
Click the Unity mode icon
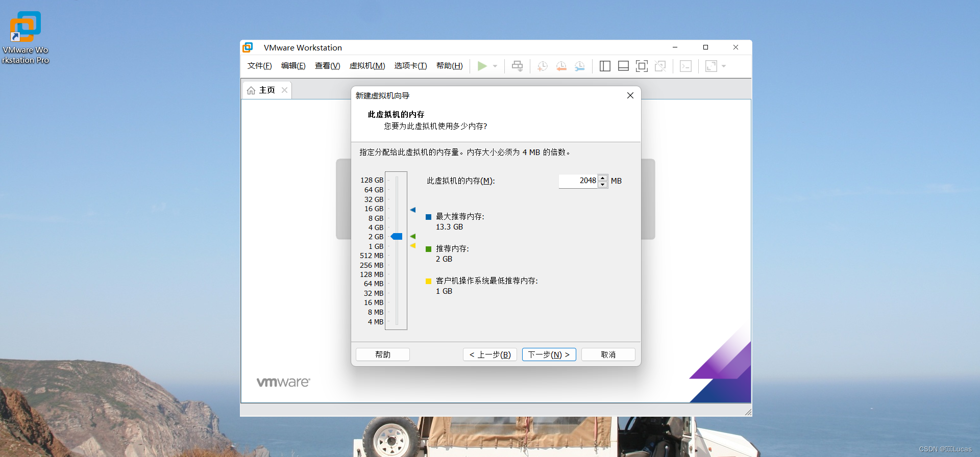coord(660,66)
